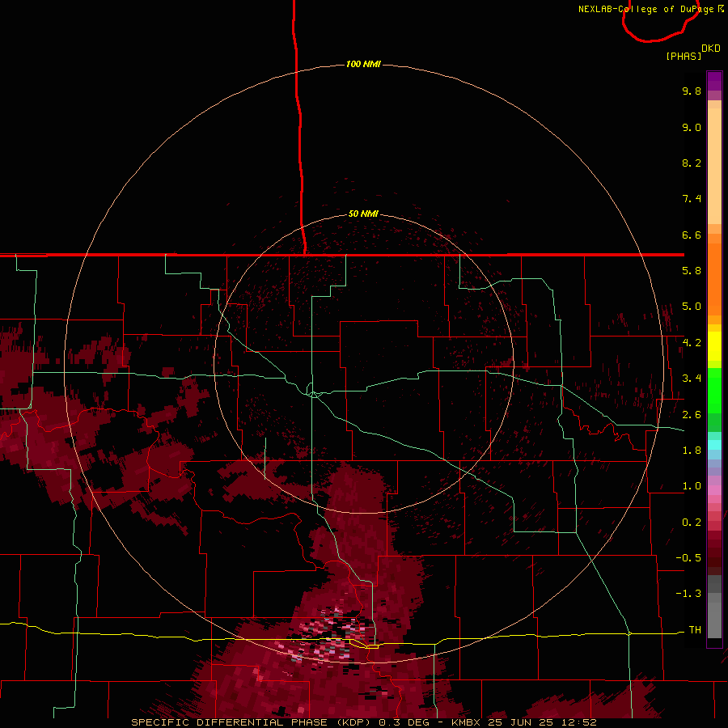This screenshot has width=728, height=728.
Task: Click the yellow segment of color bar
Action: 714,346
